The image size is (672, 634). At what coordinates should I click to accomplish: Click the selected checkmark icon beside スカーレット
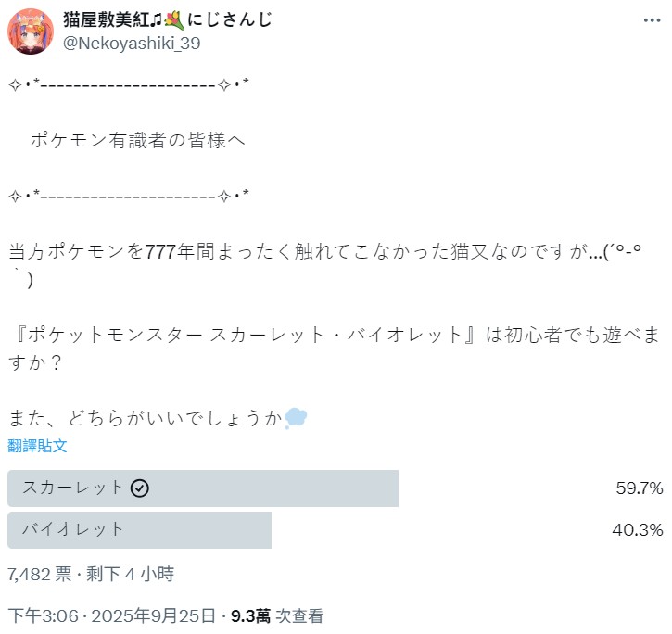[140, 488]
